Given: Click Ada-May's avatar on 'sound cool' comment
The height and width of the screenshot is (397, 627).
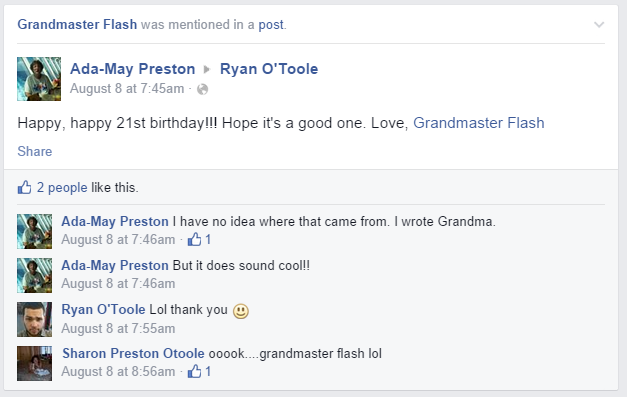Looking at the screenshot, I should (34, 275).
